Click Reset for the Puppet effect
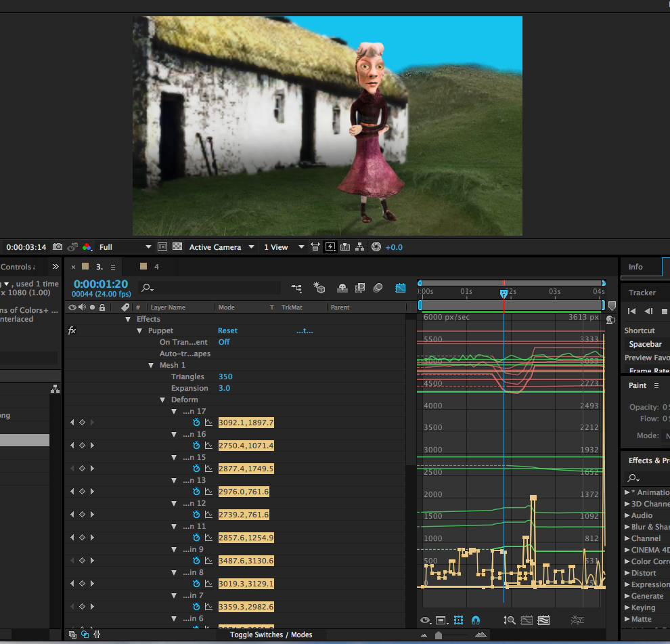This screenshot has width=670, height=644. [x=227, y=330]
